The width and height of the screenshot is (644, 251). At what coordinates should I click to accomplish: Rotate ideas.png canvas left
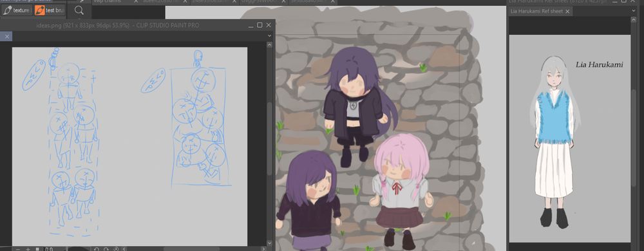tap(97, 249)
